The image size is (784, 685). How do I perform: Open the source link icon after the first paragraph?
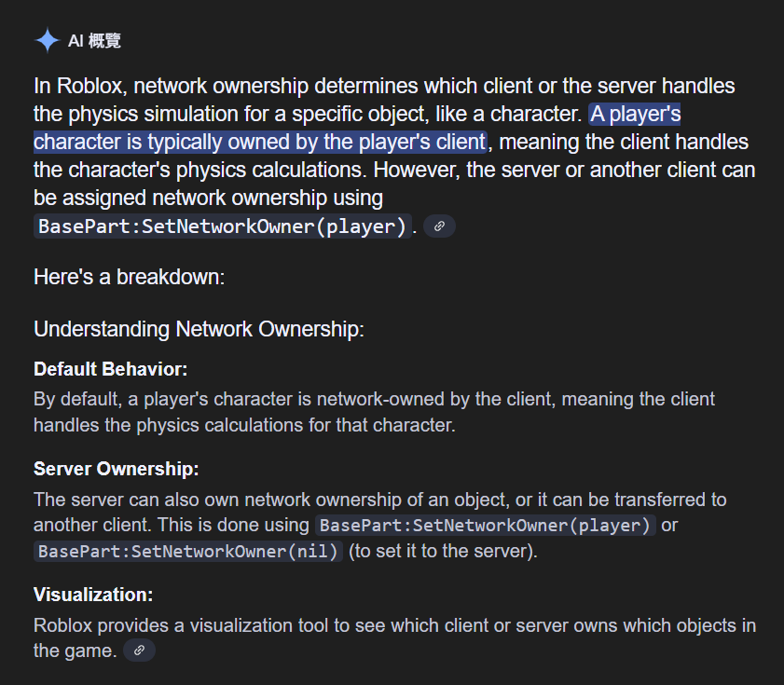click(x=439, y=226)
